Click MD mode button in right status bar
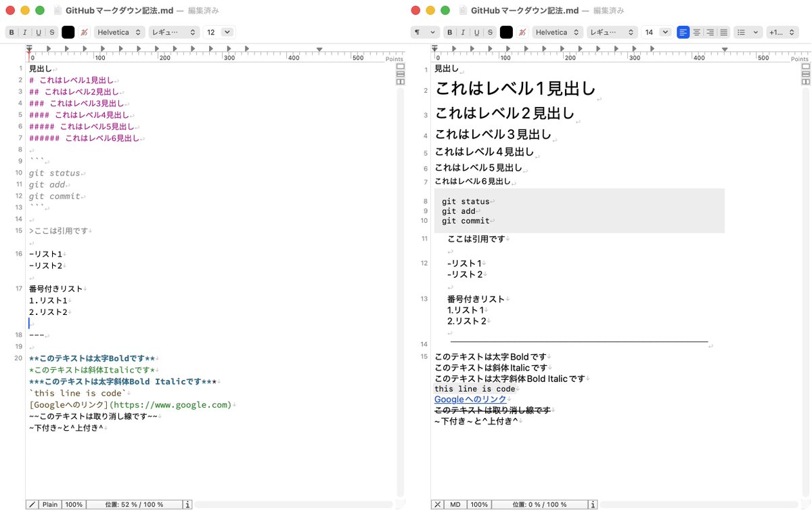The height and width of the screenshot is (510, 812). [x=455, y=505]
